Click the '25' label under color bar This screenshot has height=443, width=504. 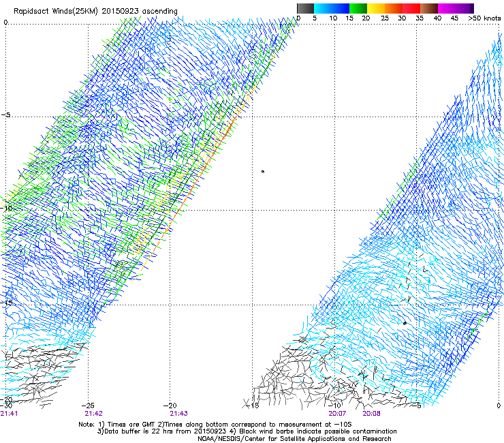[x=385, y=18]
